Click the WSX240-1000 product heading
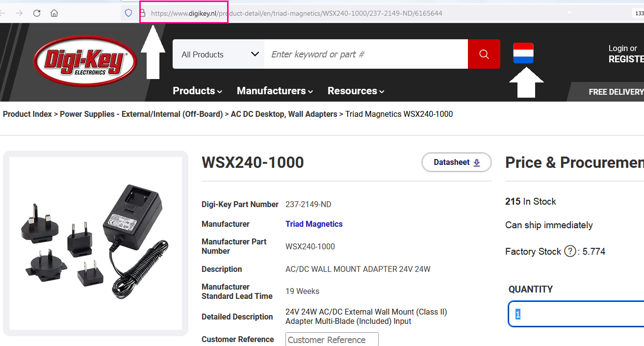 pos(253,162)
